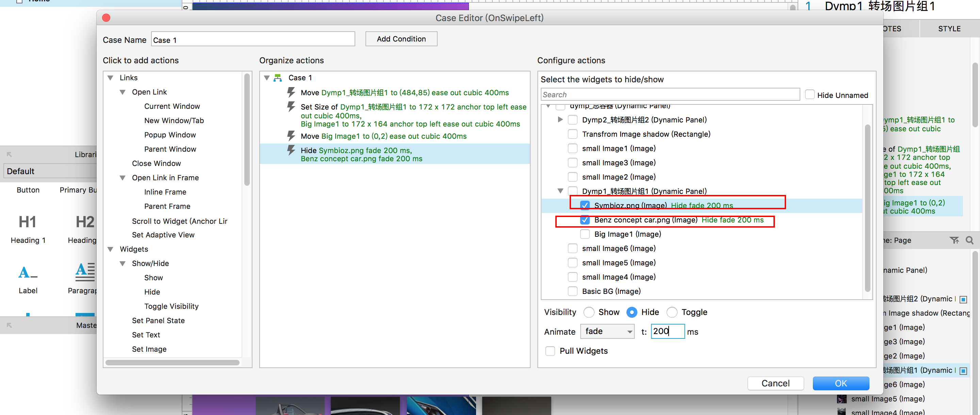Select the Toggle visibility radio button

[672, 312]
